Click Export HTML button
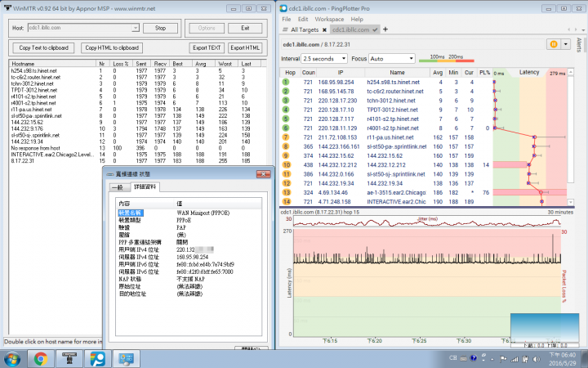The width and height of the screenshot is (588, 368). pyautogui.click(x=245, y=47)
